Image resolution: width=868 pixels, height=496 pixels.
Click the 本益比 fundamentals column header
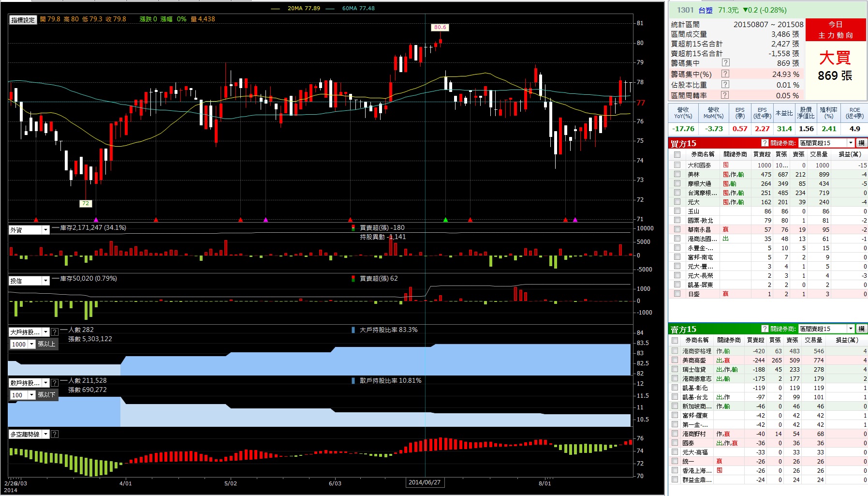click(x=784, y=113)
